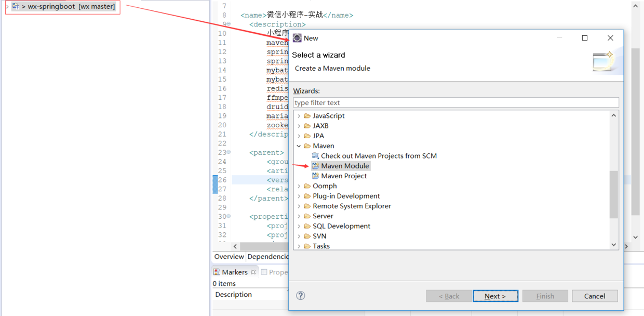Screen dimensions: 644x316
Task: Click the Oomph folder icon
Action: [x=307, y=186]
